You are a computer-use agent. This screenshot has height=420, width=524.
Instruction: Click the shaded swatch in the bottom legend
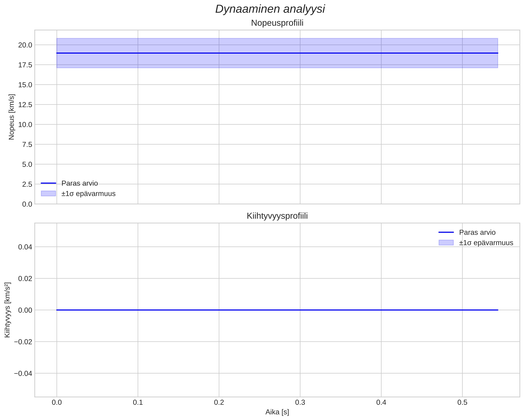pyautogui.click(x=446, y=243)
